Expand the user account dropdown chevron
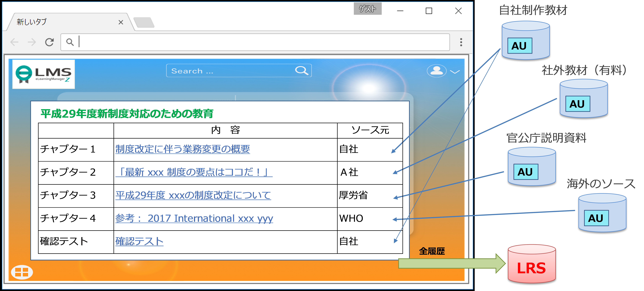The height and width of the screenshot is (291, 644). click(455, 72)
